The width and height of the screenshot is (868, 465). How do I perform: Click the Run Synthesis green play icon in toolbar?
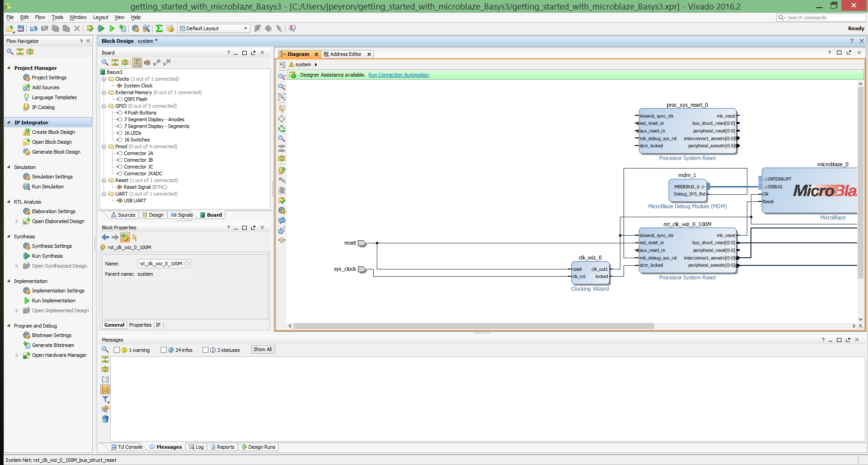pos(101,28)
